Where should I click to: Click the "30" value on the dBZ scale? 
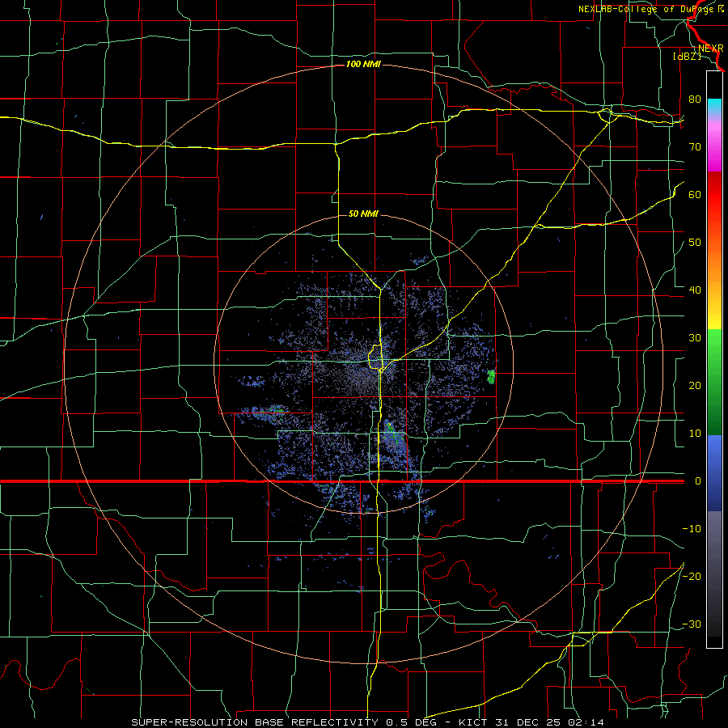coord(695,338)
